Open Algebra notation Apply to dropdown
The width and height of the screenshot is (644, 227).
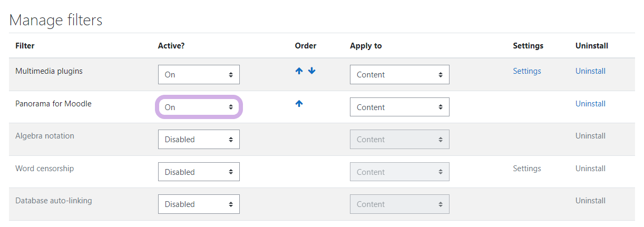[399, 140]
